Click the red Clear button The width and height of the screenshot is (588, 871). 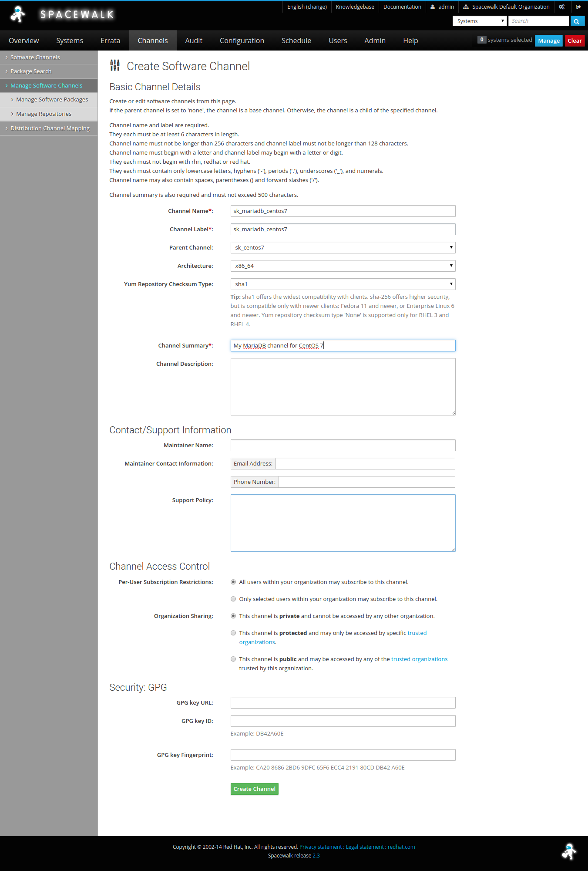coord(575,41)
